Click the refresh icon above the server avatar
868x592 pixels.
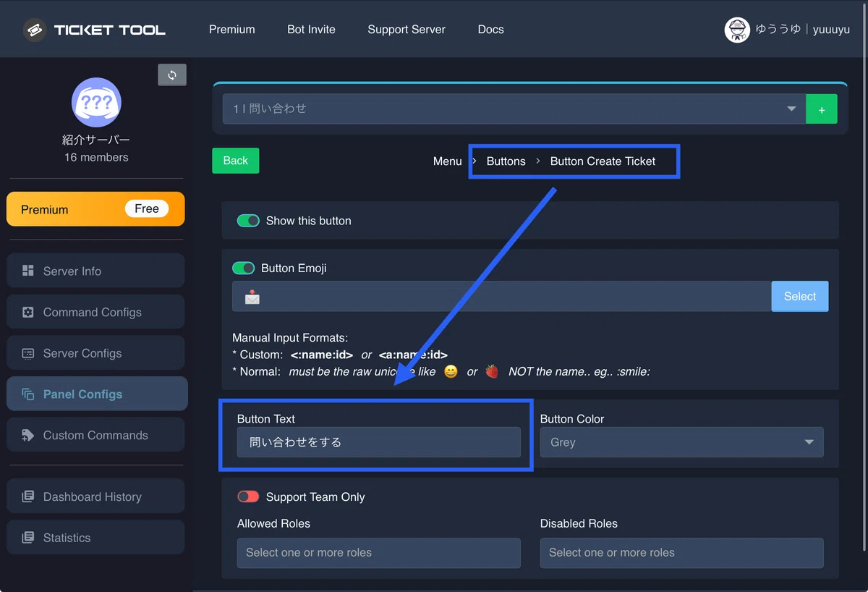point(172,75)
